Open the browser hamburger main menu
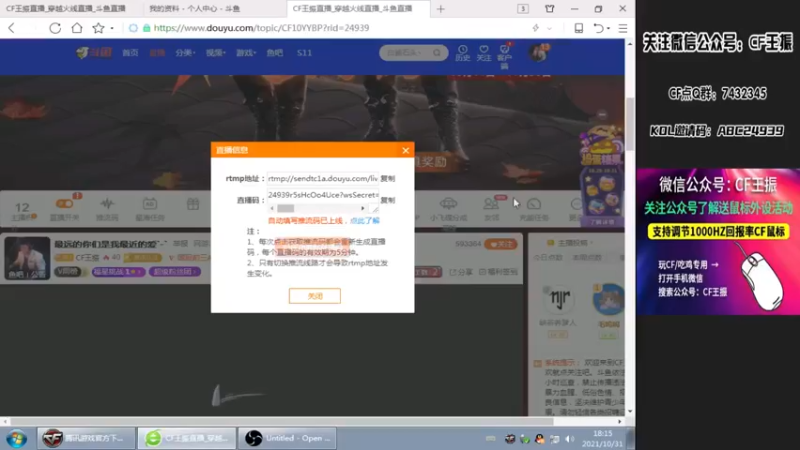Viewport: 800px width, 450px height. (x=622, y=28)
